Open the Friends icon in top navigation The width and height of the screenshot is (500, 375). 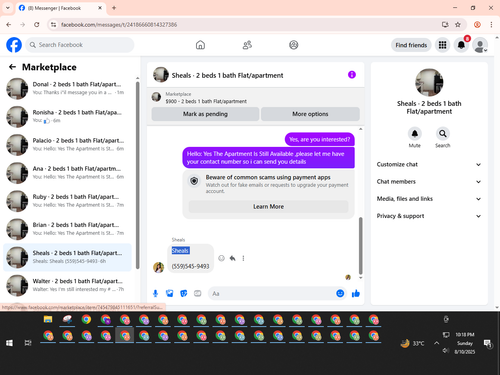pyautogui.click(x=247, y=45)
